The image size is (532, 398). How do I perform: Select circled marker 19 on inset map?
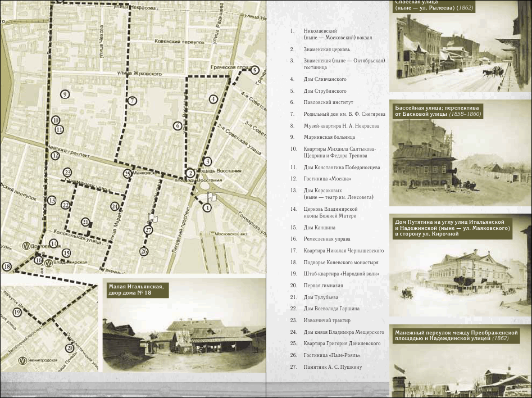(x=17, y=312)
